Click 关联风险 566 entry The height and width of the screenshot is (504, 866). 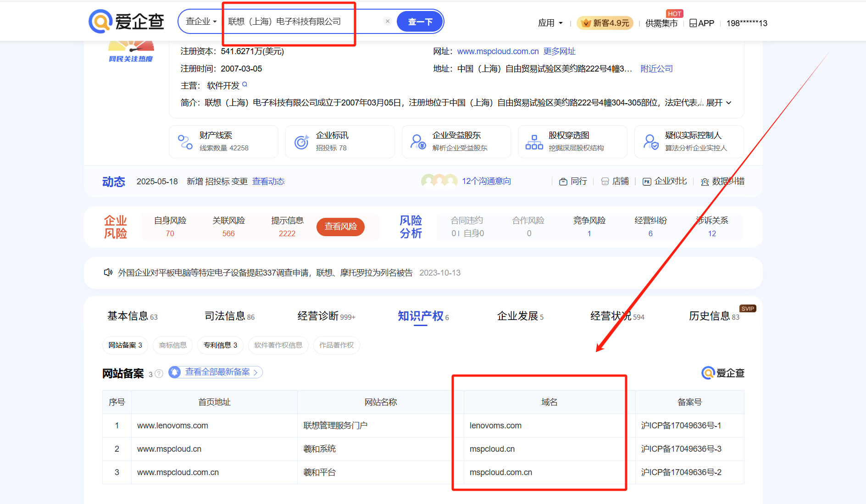[228, 227]
